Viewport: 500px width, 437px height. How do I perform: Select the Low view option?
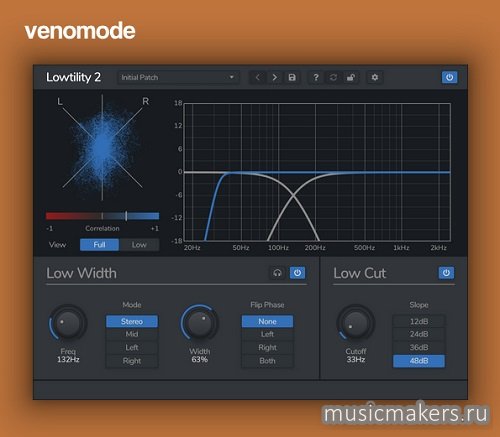point(139,245)
